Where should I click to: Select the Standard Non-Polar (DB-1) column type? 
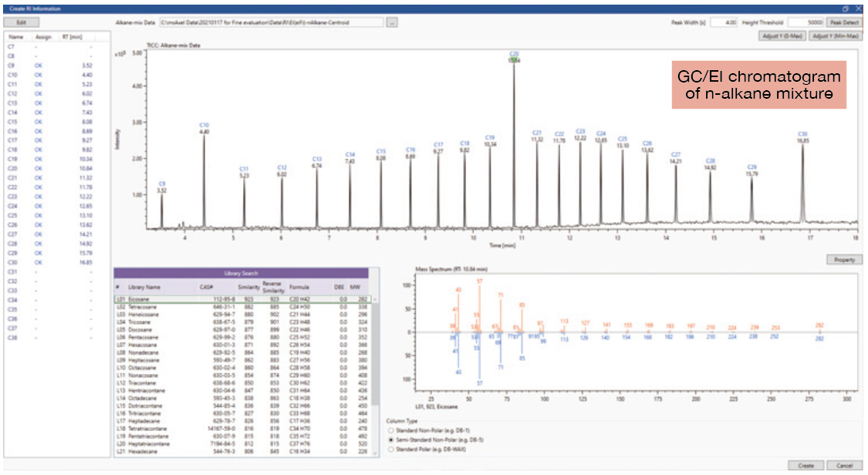391,431
